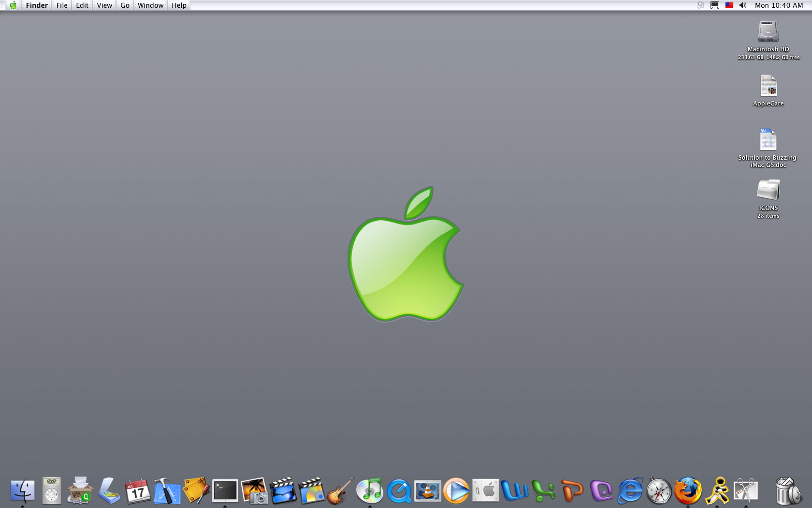Viewport: 812px width, 508px height.
Task: Launch Internet Explorer from the Dock
Action: click(x=630, y=491)
